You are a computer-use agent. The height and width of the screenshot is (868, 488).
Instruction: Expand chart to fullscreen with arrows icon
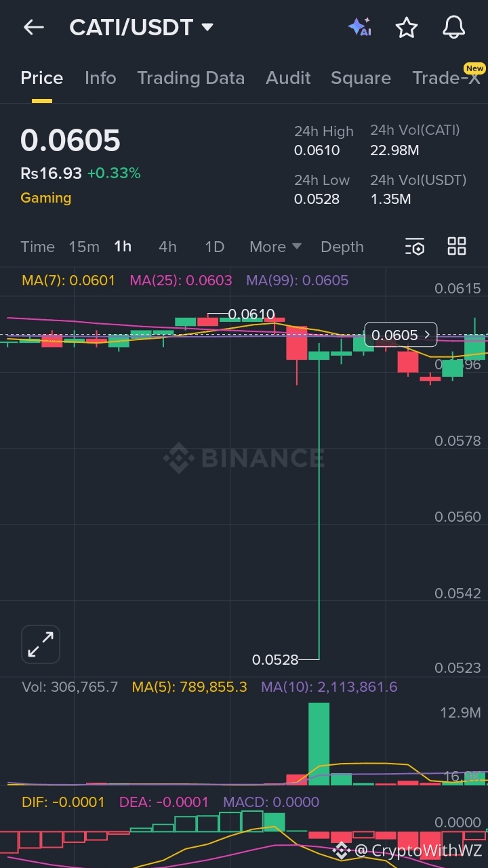click(x=41, y=644)
